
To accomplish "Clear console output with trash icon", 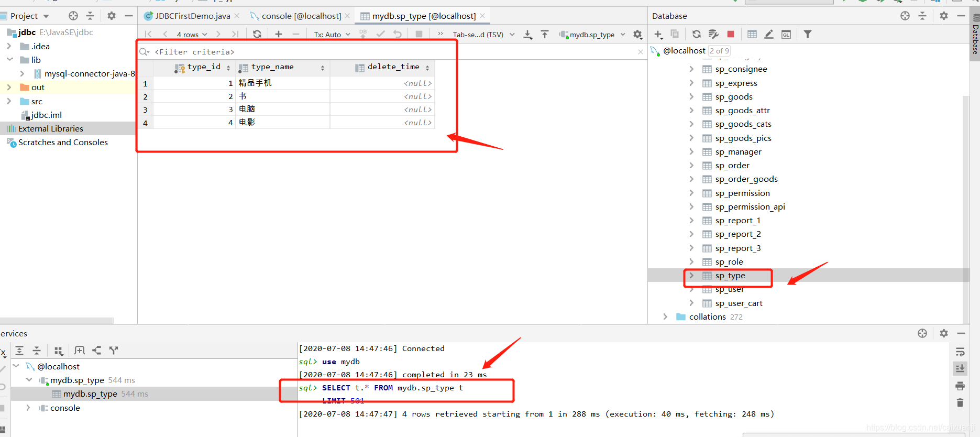I will click(x=960, y=402).
